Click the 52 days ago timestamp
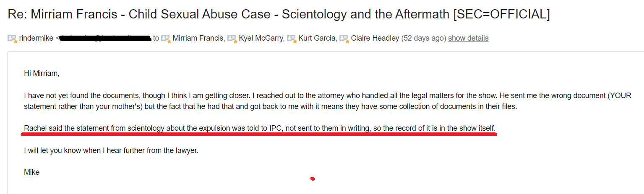 click(424, 38)
